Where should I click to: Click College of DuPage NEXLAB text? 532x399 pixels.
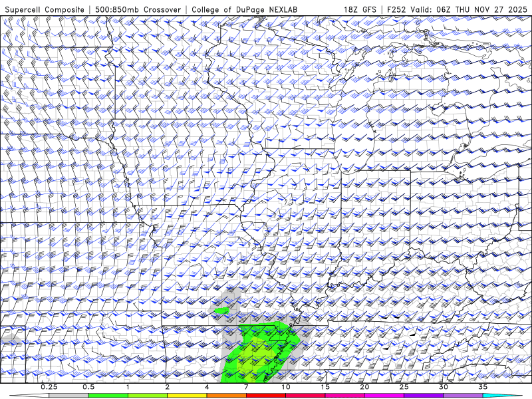tap(244, 10)
